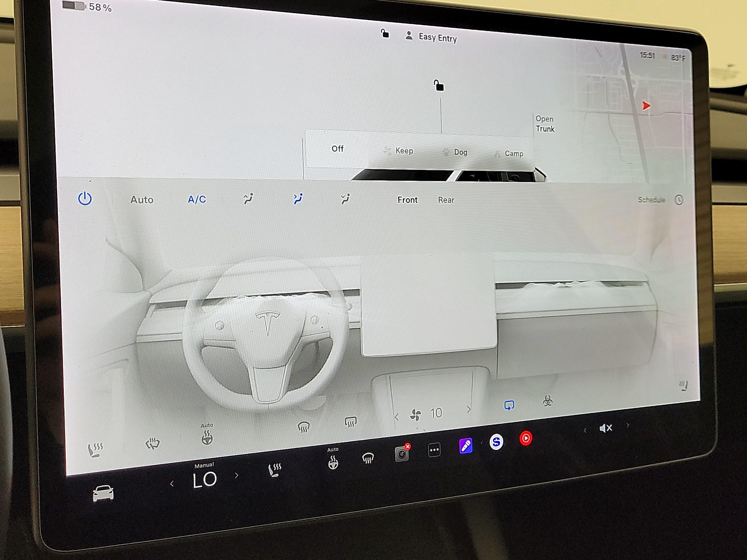This screenshot has height=560, width=747.
Task: Raise volume with right chevron by mute
Action: [628, 425]
